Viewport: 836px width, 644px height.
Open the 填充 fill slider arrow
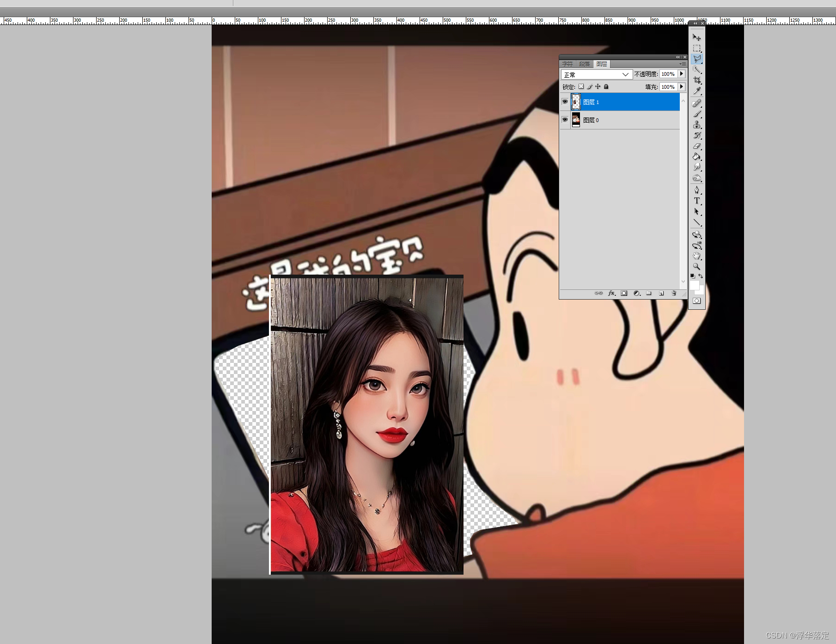682,87
